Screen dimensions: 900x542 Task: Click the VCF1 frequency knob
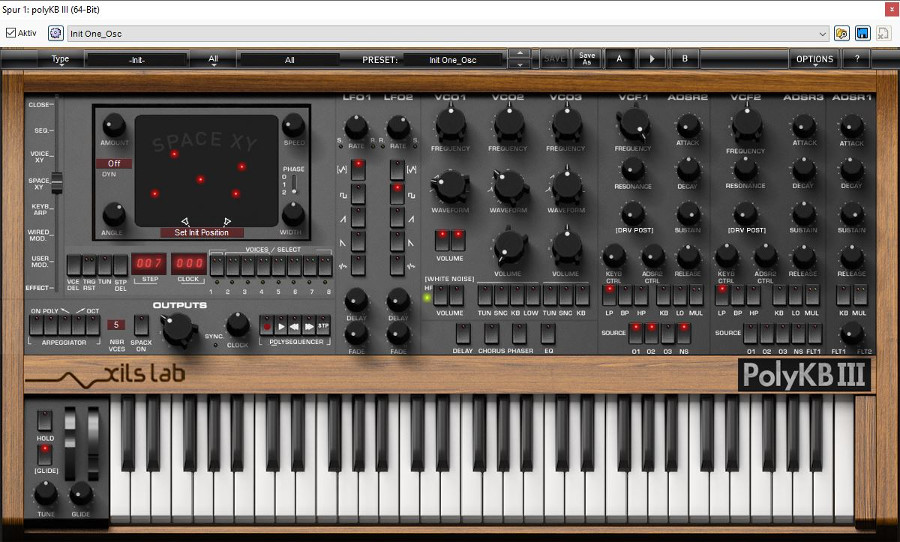point(634,125)
